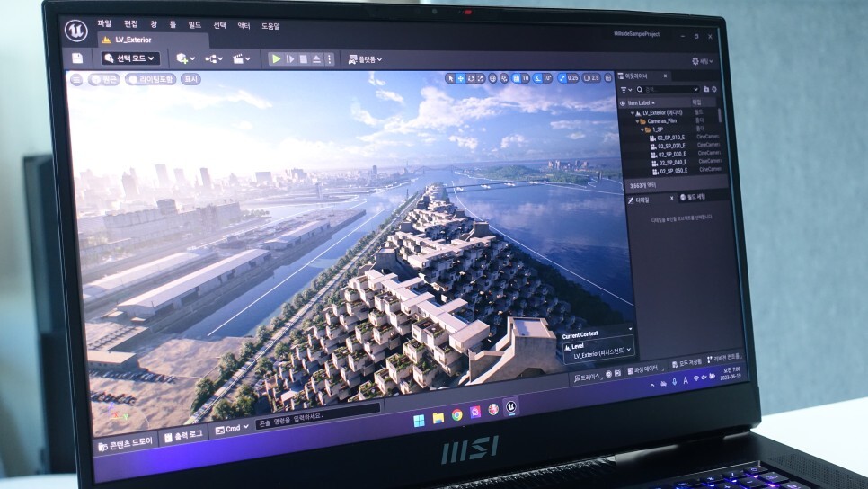
Task: Click the 표시 show flags button
Action: [x=190, y=80]
